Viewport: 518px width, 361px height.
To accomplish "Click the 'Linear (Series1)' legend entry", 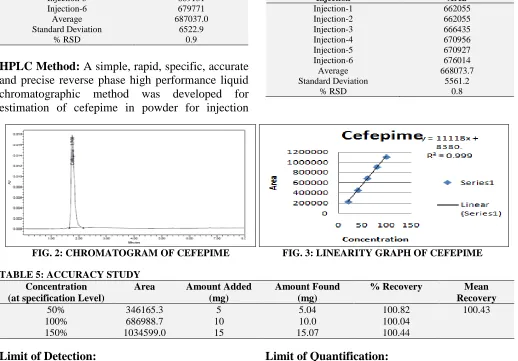I will click(x=469, y=209).
